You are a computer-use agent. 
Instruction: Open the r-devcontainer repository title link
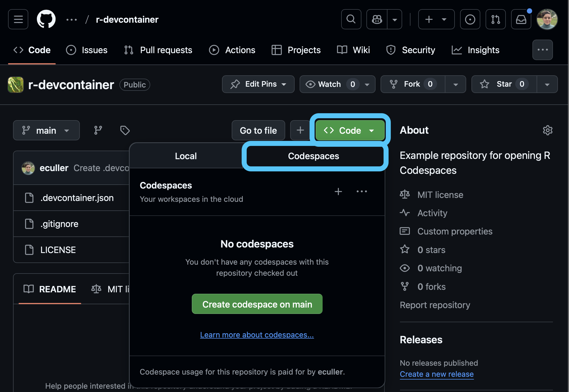click(x=71, y=85)
